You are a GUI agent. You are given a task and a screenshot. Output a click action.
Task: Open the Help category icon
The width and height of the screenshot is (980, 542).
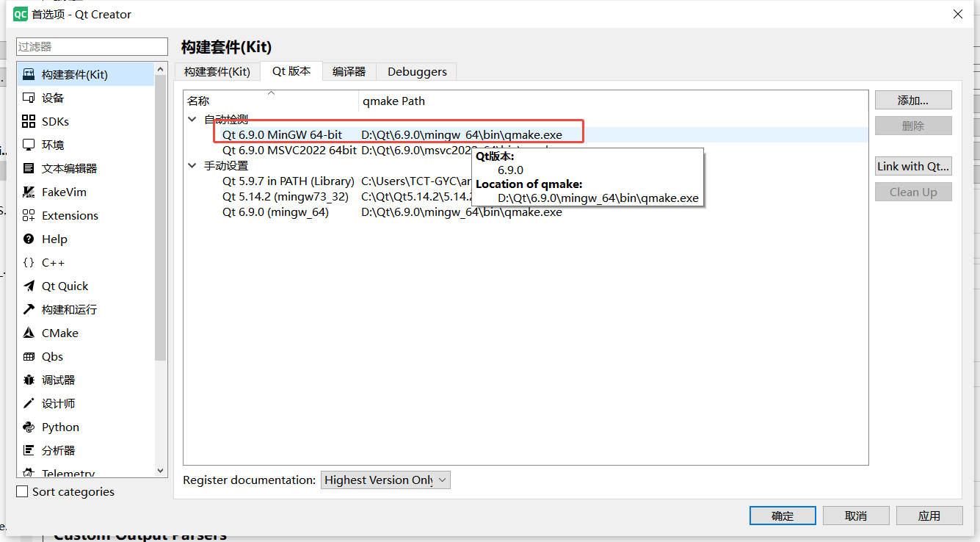[x=29, y=239]
